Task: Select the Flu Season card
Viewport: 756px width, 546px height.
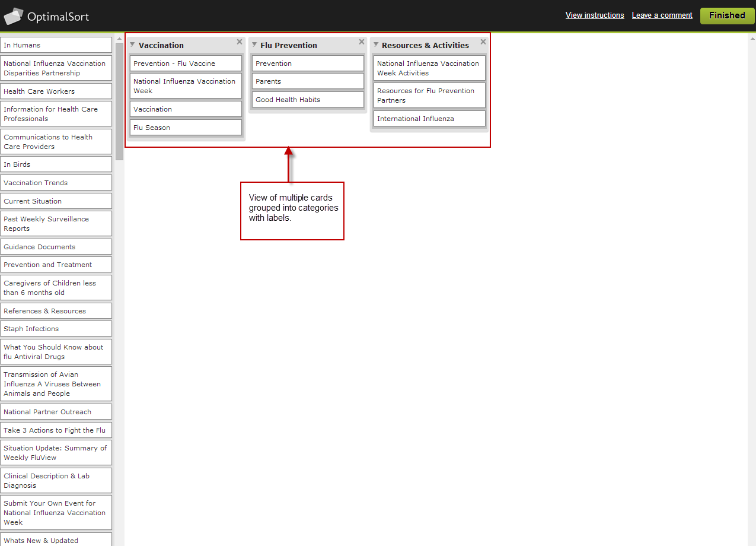Action: (186, 128)
